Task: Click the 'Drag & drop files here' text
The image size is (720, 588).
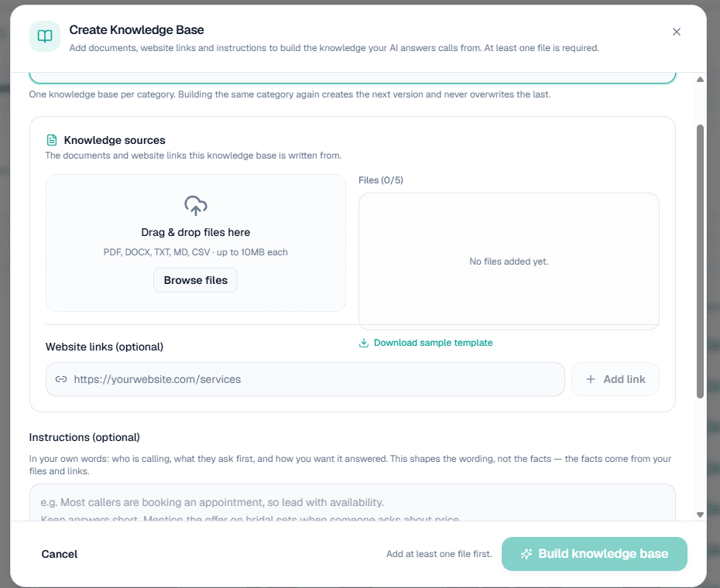Action: tap(196, 232)
